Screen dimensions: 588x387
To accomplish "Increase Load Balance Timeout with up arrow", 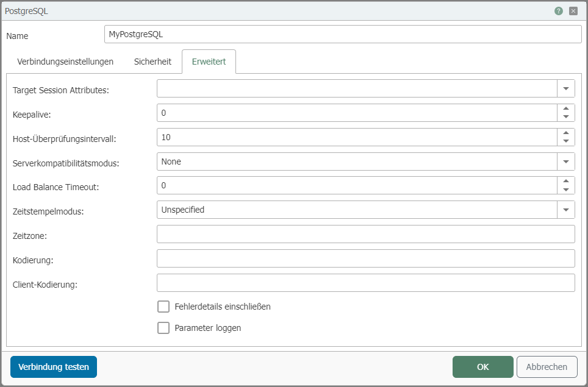I will 566,182.
